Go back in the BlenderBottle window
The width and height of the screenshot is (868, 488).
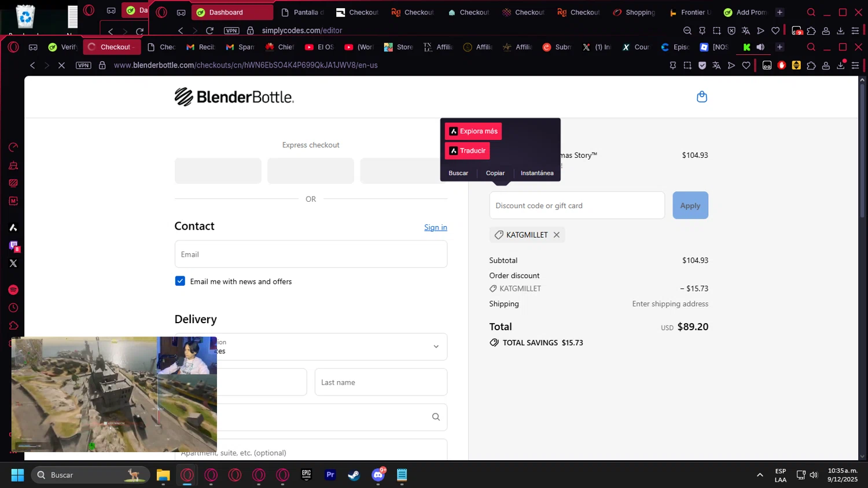click(32, 65)
